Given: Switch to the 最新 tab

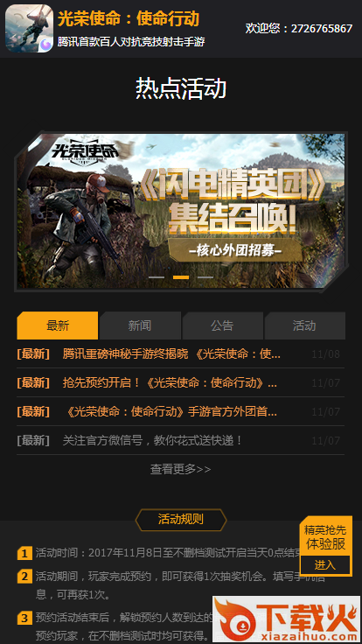Looking at the screenshot, I should pyautogui.click(x=58, y=325).
